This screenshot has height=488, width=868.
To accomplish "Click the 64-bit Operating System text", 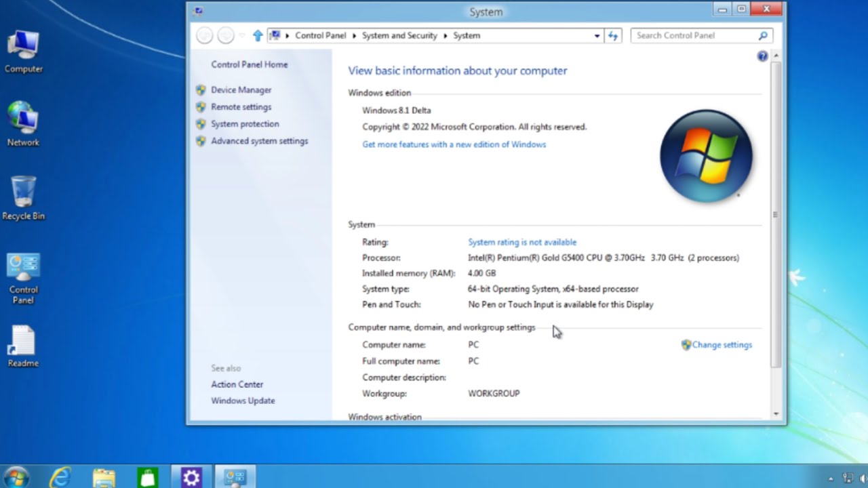I will click(x=553, y=289).
